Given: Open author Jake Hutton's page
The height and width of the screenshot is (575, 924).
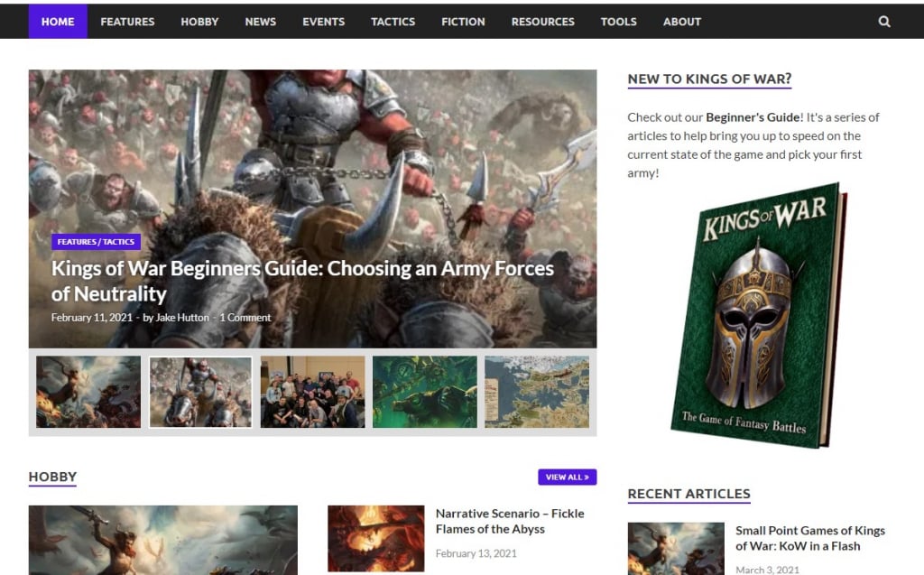Looking at the screenshot, I should pyautogui.click(x=182, y=317).
